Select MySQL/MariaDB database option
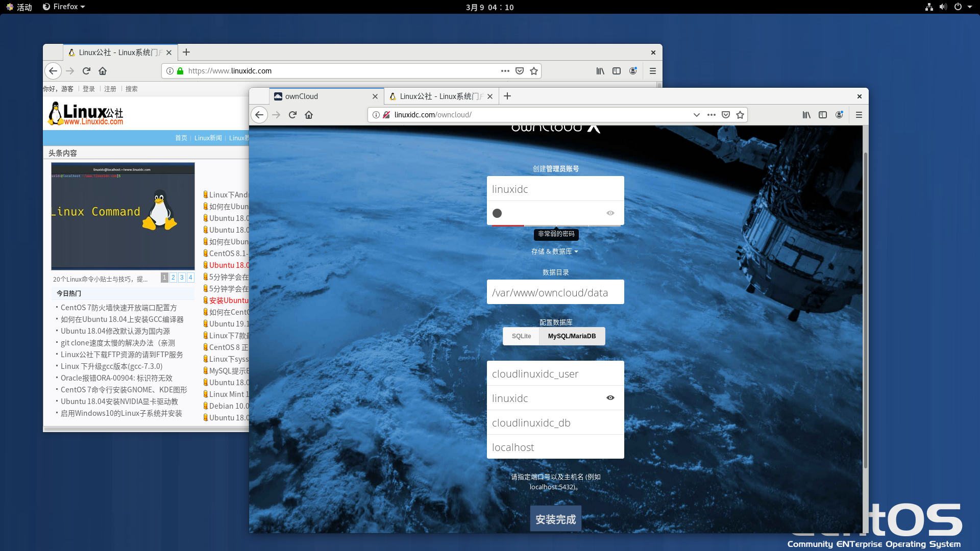This screenshot has height=551, width=980. [572, 336]
